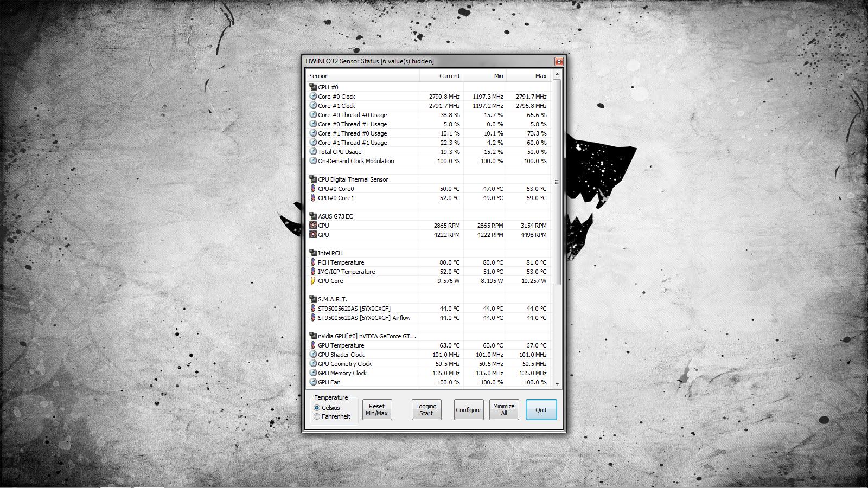This screenshot has height=488, width=868.
Task: Click the 19.3 % total CPU usage value
Action: coord(450,152)
